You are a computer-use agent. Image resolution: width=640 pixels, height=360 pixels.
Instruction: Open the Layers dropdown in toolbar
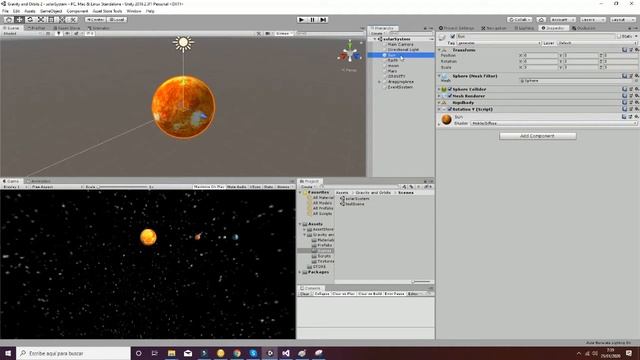(592, 20)
